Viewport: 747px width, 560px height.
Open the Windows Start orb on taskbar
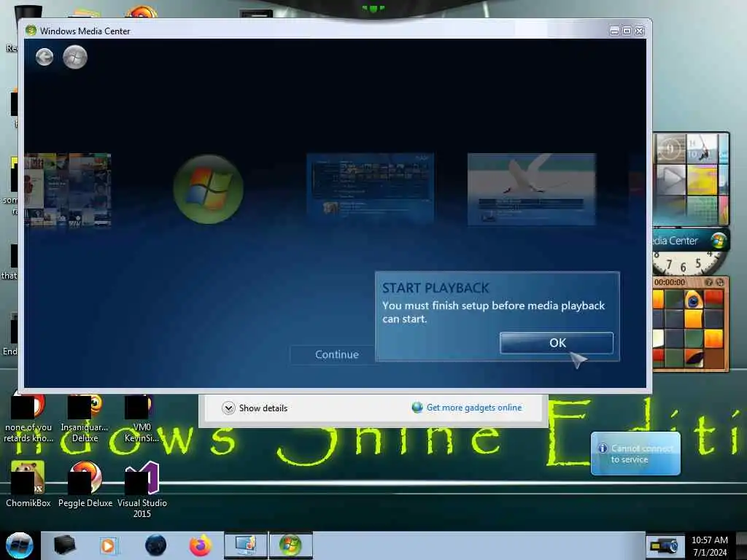pos(20,545)
